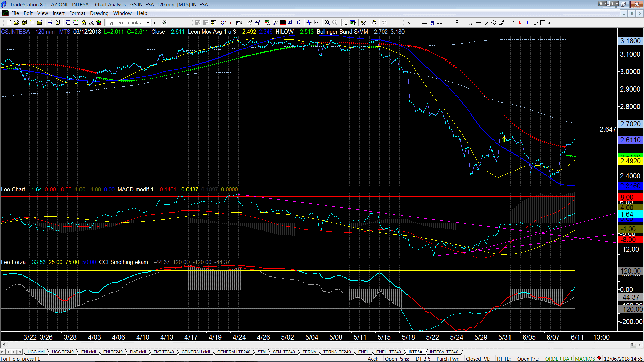
Task: Select the abc text drawing tool
Action: click(550, 23)
